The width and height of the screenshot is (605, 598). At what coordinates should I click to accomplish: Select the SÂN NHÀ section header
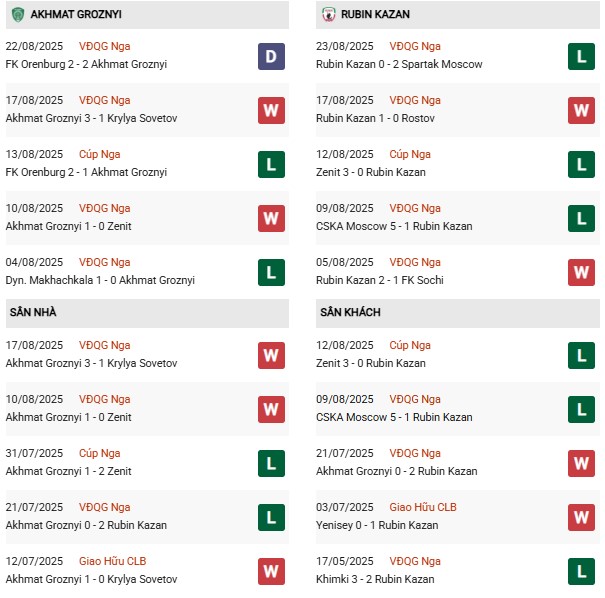click(33, 313)
